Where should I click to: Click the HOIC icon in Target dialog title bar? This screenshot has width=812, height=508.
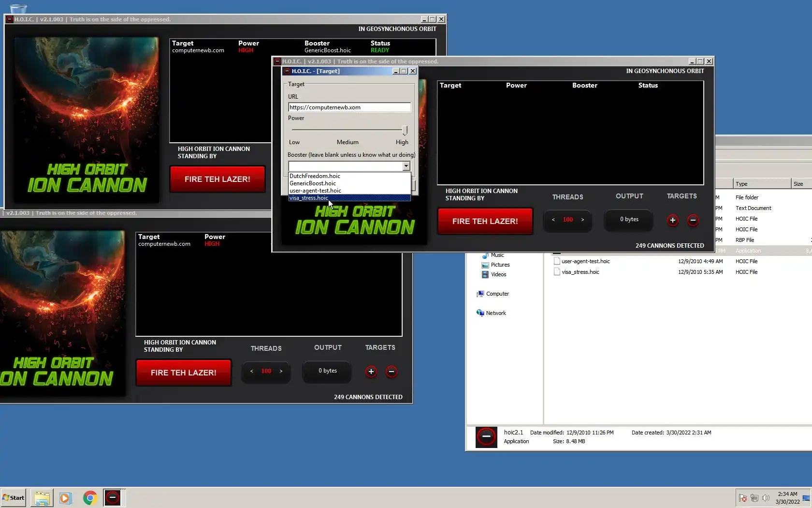pos(287,71)
